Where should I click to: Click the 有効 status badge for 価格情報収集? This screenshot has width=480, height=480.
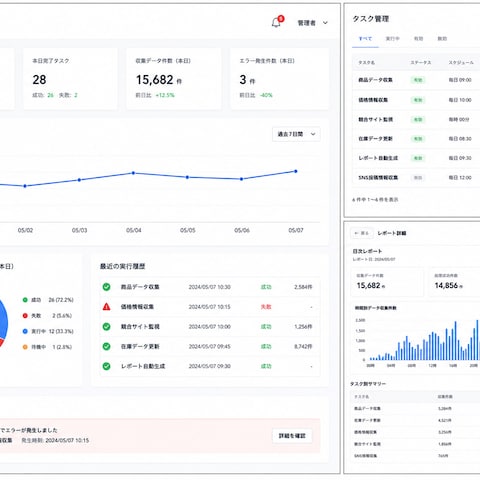(x=418, y=100)
